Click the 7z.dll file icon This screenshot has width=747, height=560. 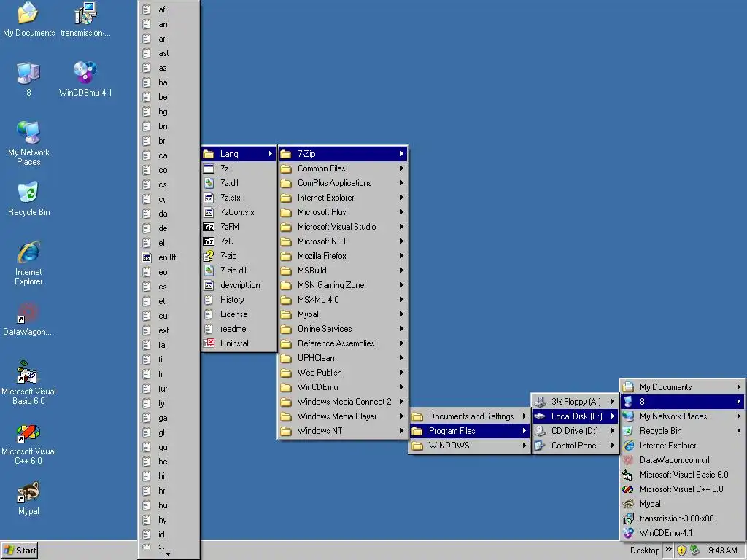209,183
